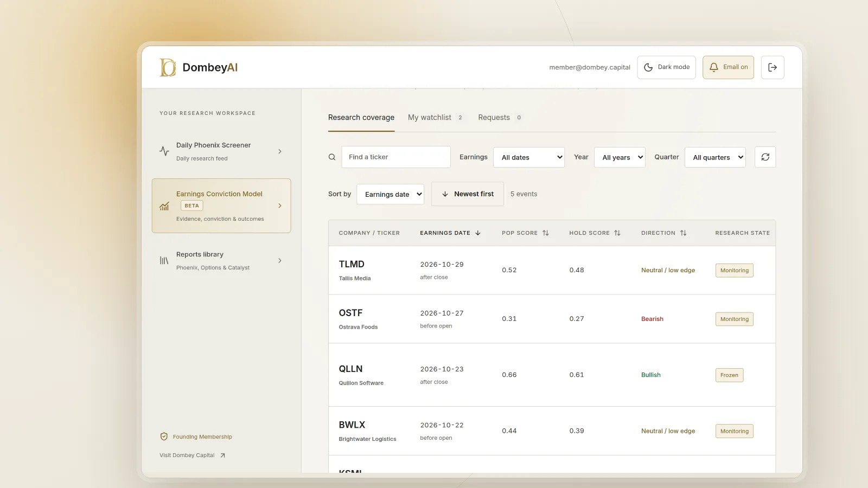Switch to the Requests tab
Image resolution: width=868 pixels, height=488 pixels.
(x=500, y=118)
